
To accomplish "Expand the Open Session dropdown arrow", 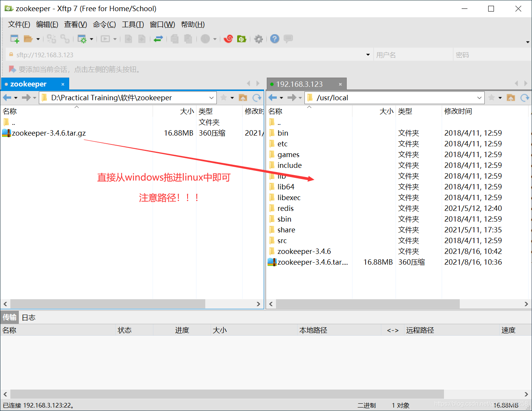I will click(38, 39).
